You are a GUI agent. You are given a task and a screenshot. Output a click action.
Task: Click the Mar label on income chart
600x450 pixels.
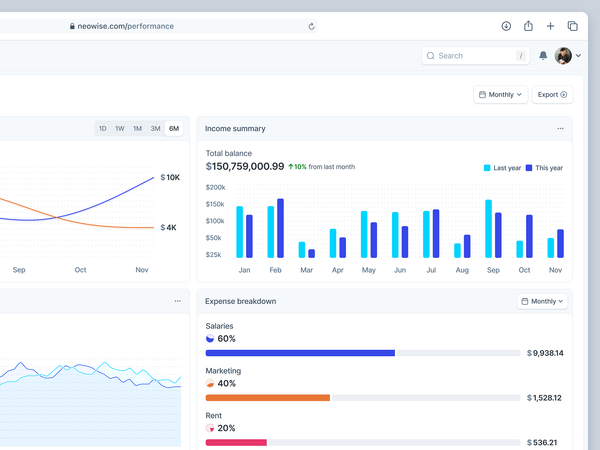tap(307, 270)
